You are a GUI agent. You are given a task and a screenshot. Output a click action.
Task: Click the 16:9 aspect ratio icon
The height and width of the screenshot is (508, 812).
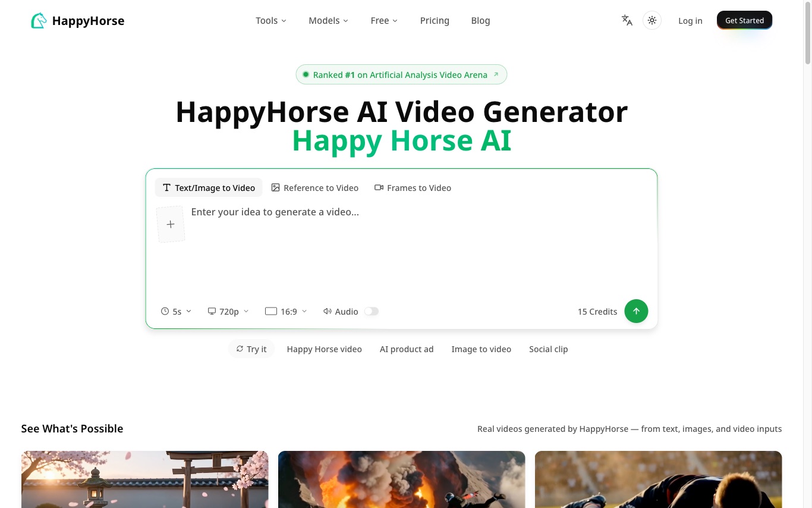click(270, 311)
